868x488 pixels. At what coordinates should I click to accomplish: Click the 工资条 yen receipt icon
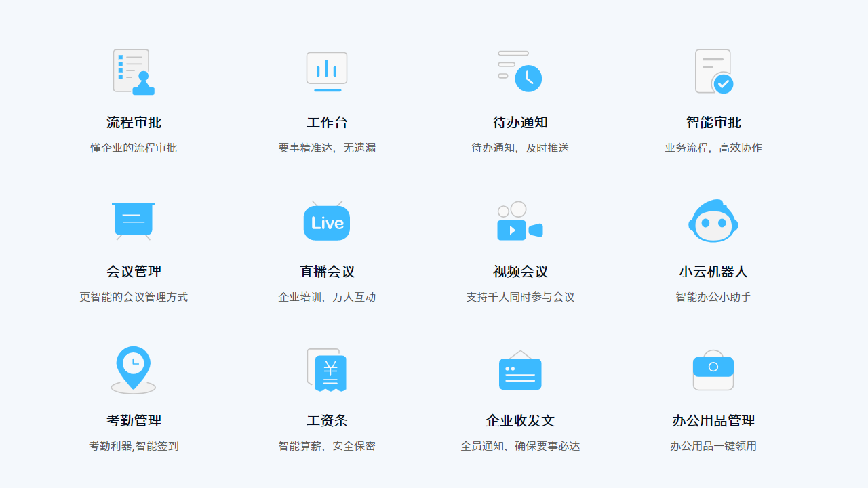(327, 370)
